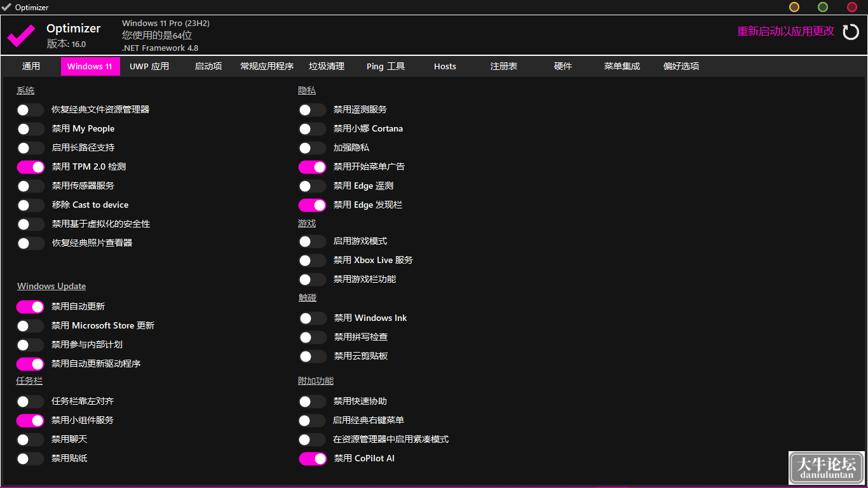Turn on the 禁用聊天 switch
Viewport: 868px width, 488px height.
(x=31, y=440)
